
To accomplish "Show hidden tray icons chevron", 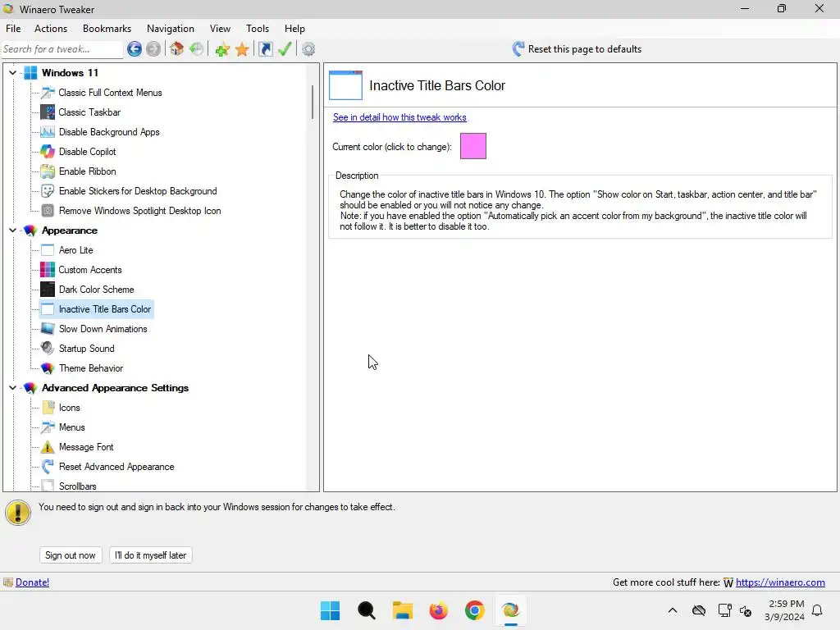I will click(673, 610).
